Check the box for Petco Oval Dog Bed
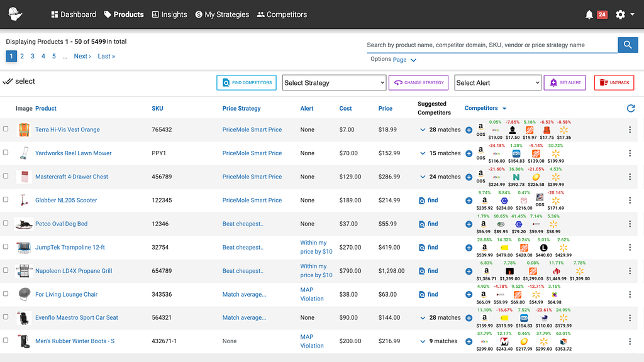This screenshot has height=362, width=644. (6, 223)
